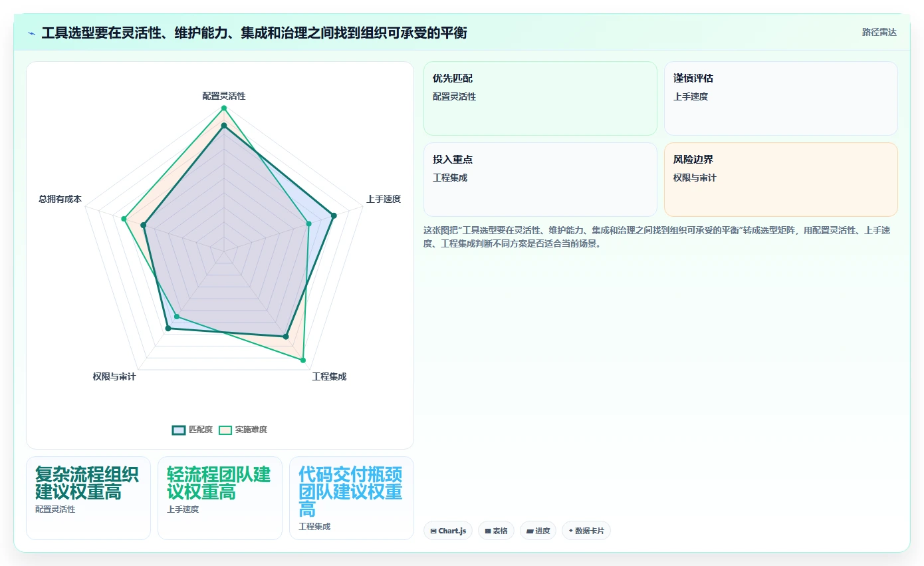Click the 进度 tag chip
Viewport: 924px width, 566px height.
(x=538, y=531)
